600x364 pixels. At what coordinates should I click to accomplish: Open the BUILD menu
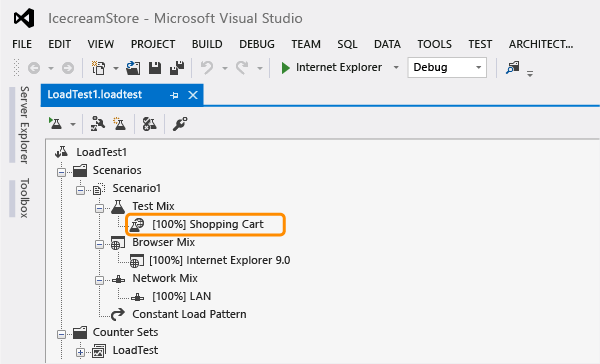coord(207,44)
